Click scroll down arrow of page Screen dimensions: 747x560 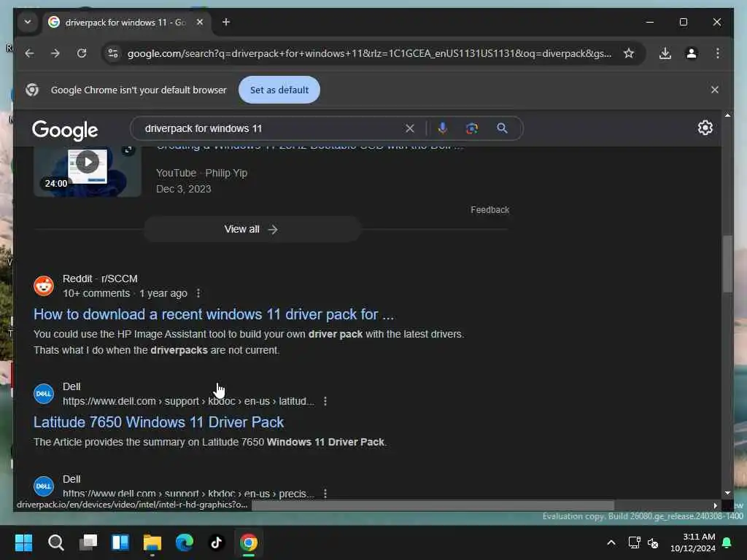tap(727, 494)
